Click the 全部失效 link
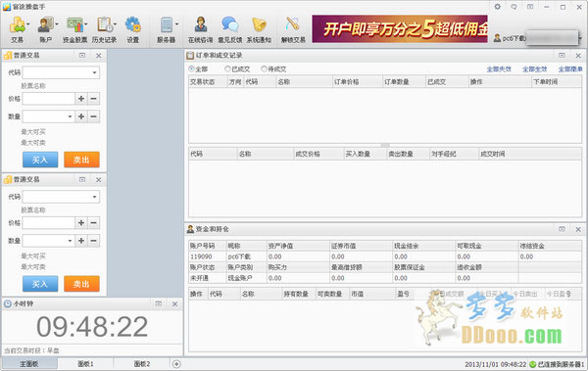The width and height of the screenshot is (588, 371). click(499, 70)
